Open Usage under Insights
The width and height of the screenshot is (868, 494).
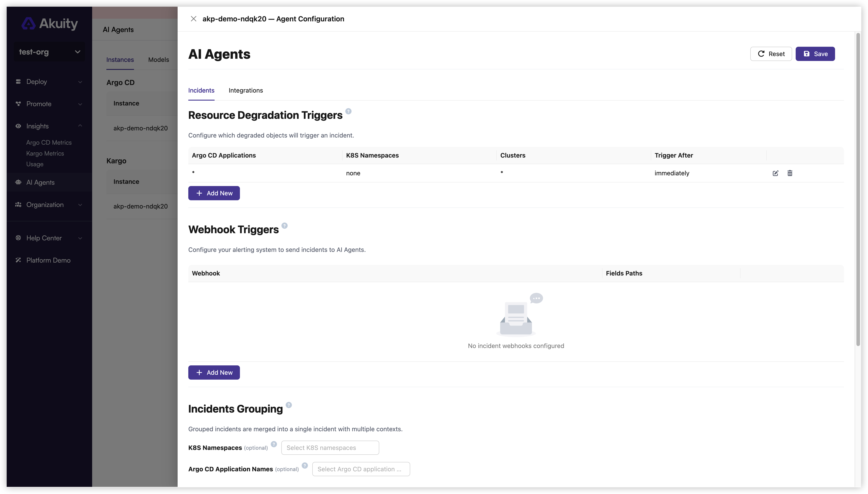pos(35,164)
